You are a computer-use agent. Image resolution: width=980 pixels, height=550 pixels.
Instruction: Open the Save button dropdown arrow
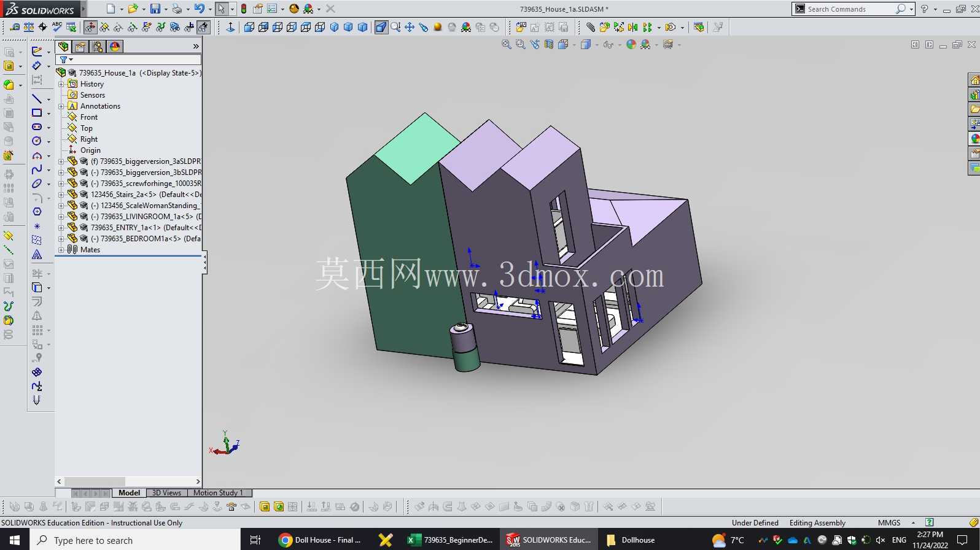[165, 9]
